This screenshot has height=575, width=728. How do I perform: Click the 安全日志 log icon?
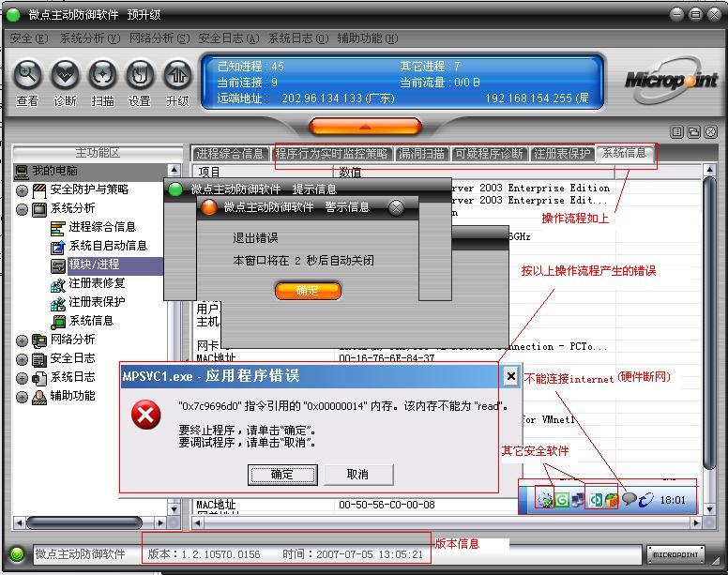39,359
